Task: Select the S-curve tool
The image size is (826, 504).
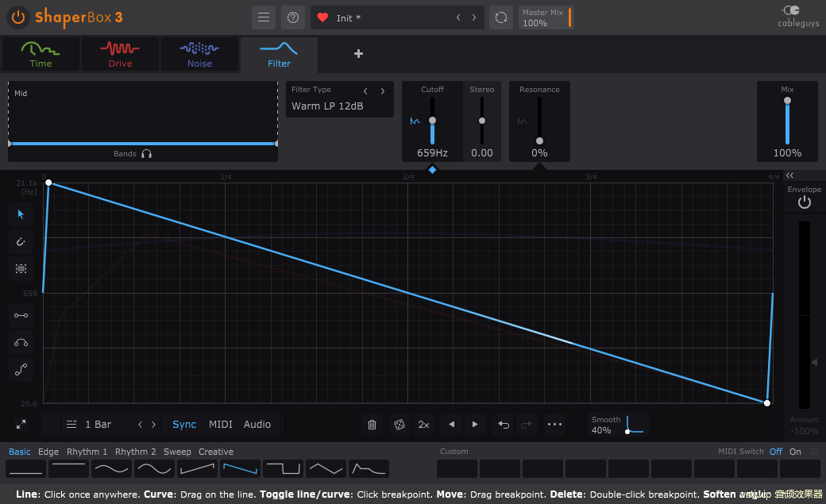Action: (21, 370)
